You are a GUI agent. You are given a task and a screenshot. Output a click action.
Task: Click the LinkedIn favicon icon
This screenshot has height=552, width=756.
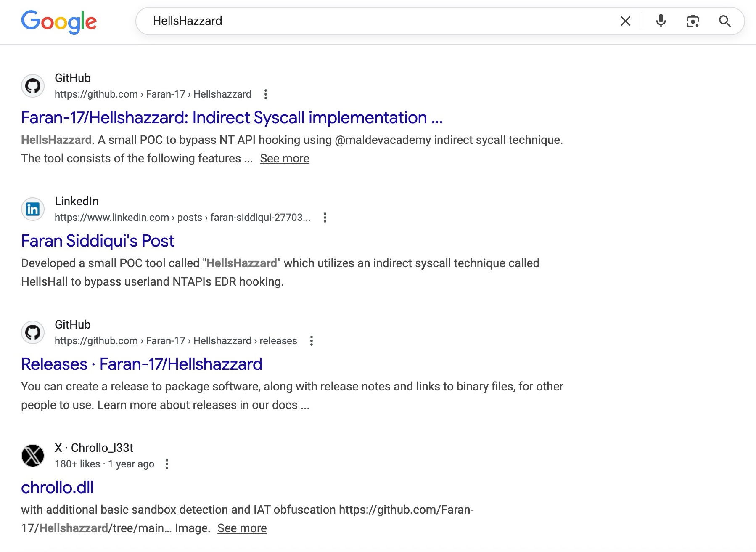point(33,209)
